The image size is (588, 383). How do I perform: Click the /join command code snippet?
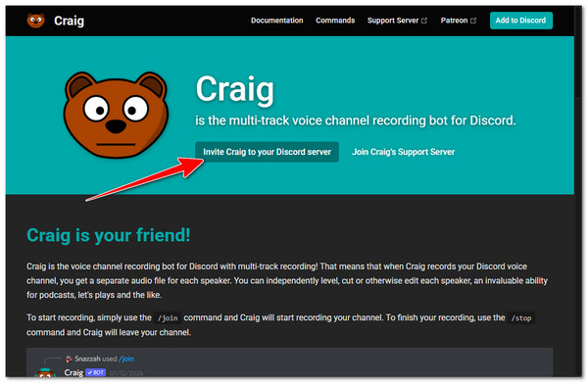[168, 318]
